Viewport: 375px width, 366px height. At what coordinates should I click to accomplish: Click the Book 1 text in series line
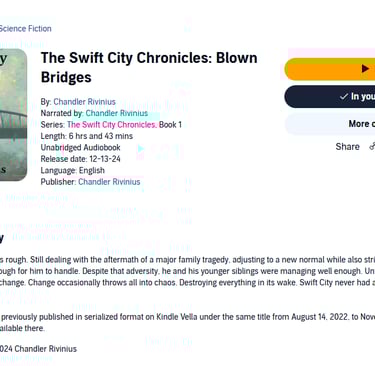[x=170, y=125]
